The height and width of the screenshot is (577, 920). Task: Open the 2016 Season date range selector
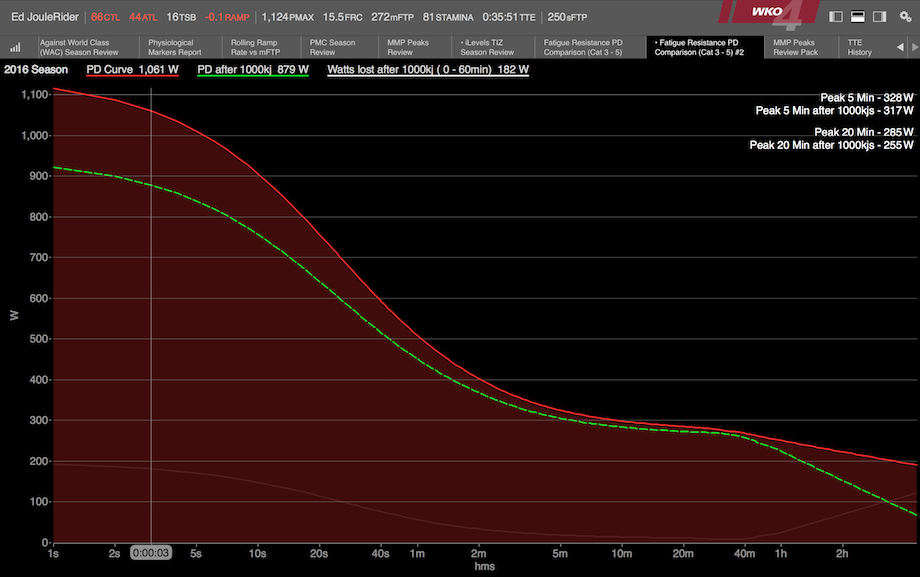coord(36,69)
